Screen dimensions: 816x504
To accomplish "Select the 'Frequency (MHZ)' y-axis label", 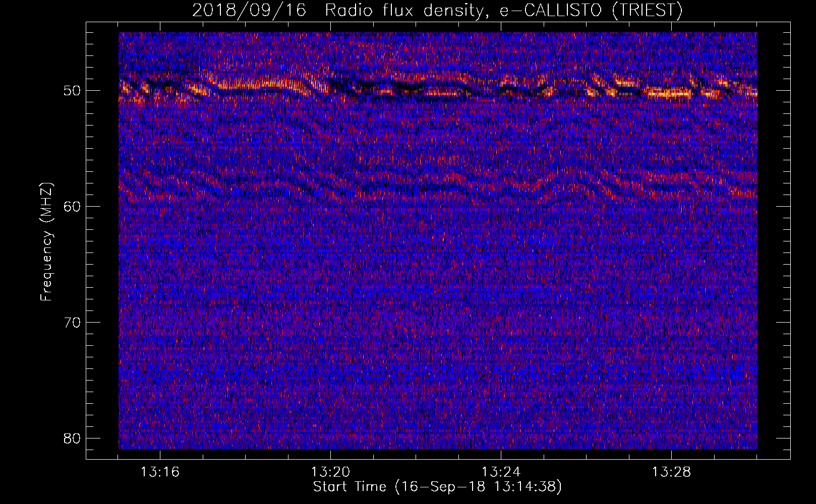I will [46, 242].
